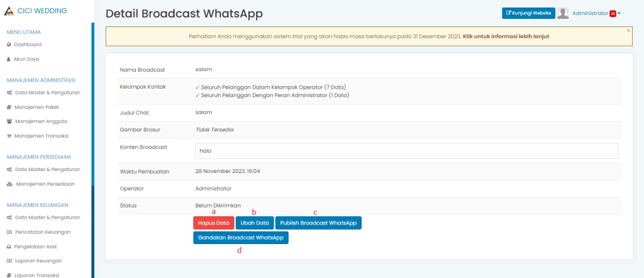Click the Ubah Data button

pyautogui.click(x=255, y=223)
